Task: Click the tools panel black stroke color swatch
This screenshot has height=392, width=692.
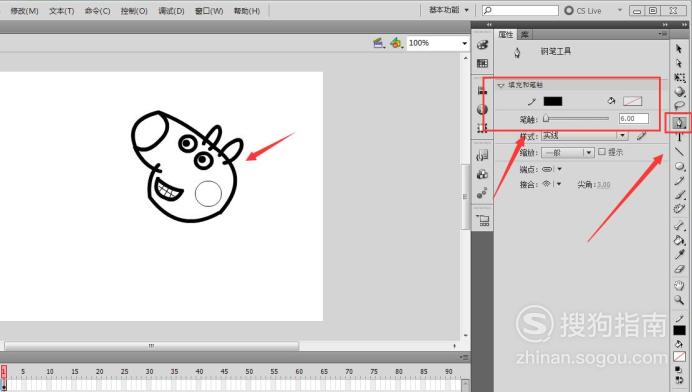Action: click(x=679, y=330)
